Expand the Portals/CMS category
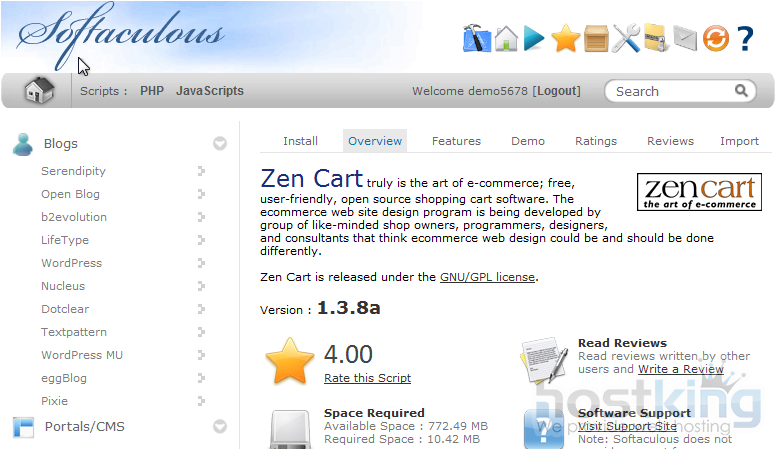776x450 pixels. coord(220,427)
